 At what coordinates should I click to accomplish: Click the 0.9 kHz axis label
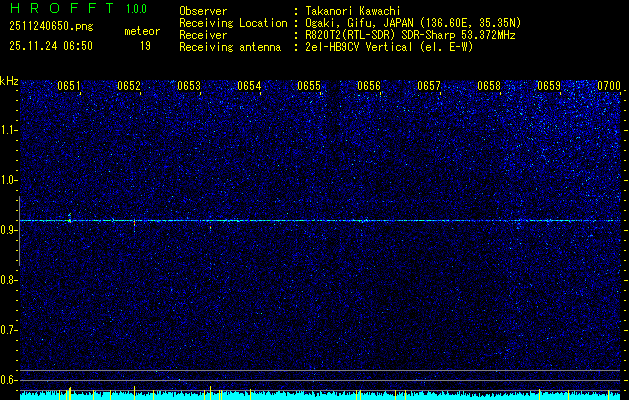click(x=8, y=230)
